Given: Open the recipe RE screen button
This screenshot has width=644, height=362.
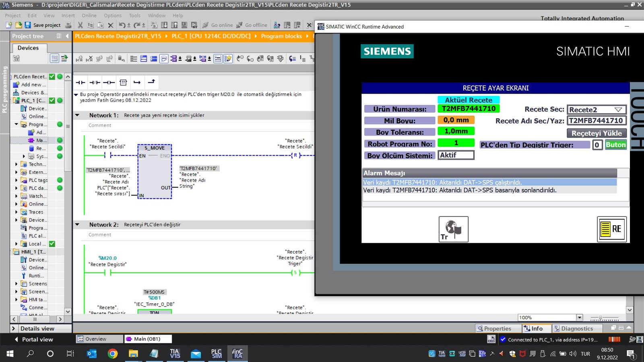Looking at the screenshot, I should [x=612, y=229].
